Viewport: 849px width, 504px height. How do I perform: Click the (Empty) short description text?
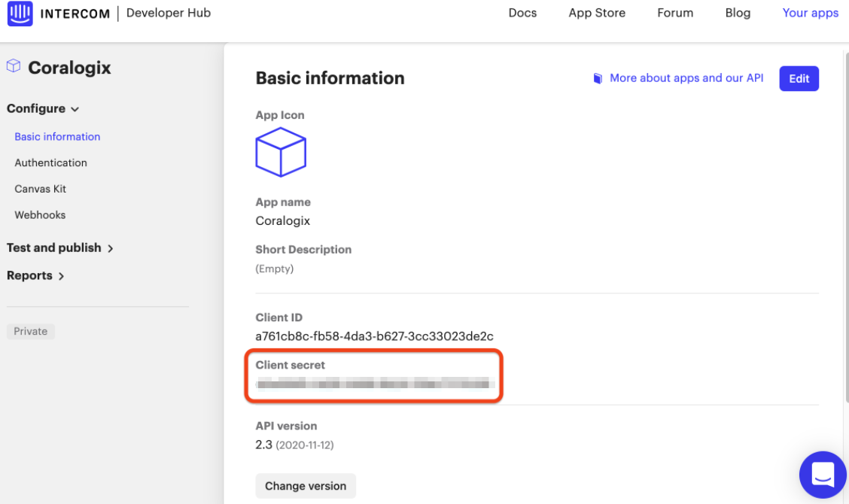pos(275,269)
